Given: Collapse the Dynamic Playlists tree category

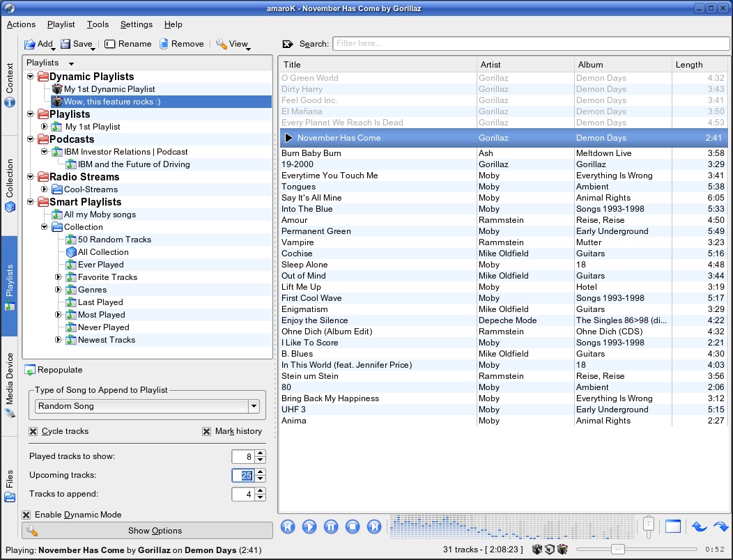Looking at the screenshot, I should 31,76.
